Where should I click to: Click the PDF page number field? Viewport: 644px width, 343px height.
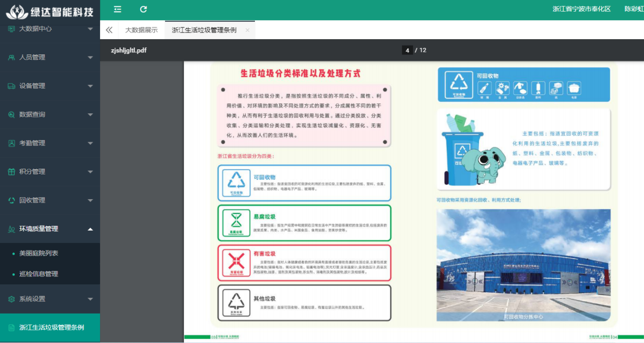tap(407, 50)
